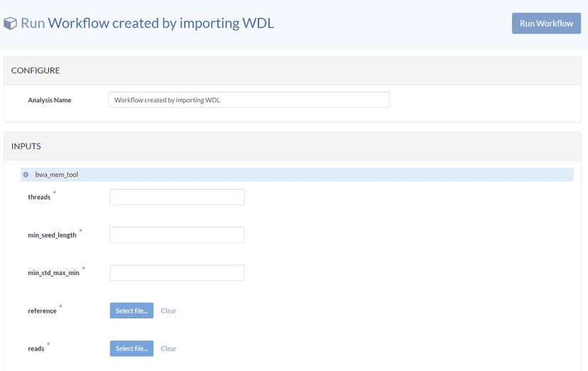
Task: Click into the threads input box
Action: (x=177, y=197)
